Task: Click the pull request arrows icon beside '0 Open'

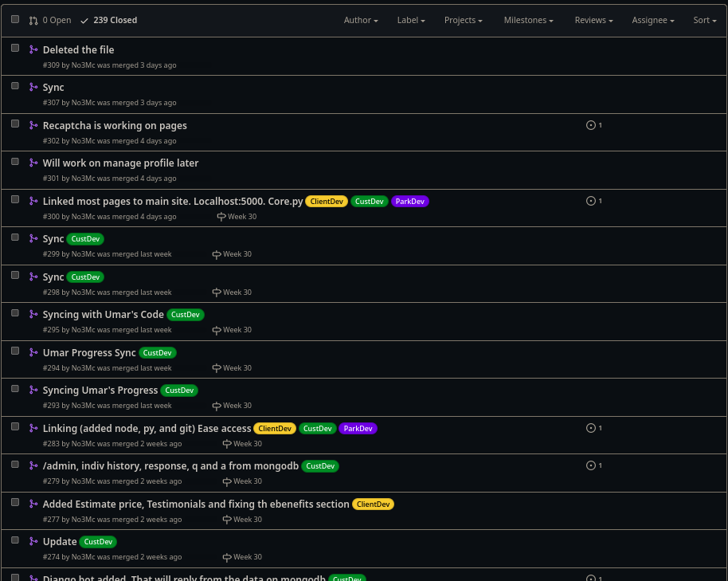Action: 33,20
